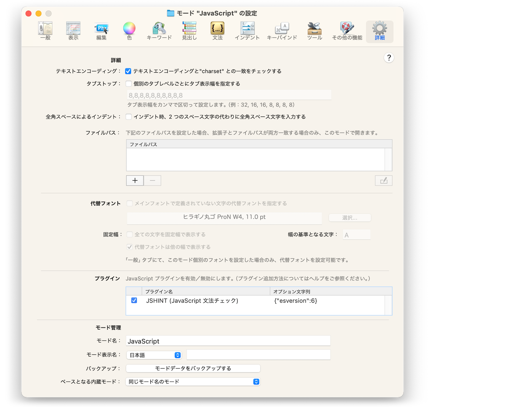The width and height of the screenshot is (532, 407).
Task: Open the 色 (Color) settings pane
Action: click(x=129, y=31)
